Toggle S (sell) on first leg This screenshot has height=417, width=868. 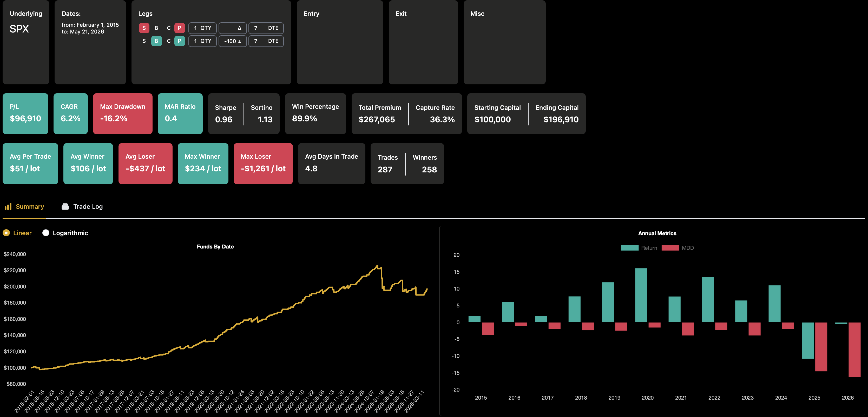pos(144,28)
